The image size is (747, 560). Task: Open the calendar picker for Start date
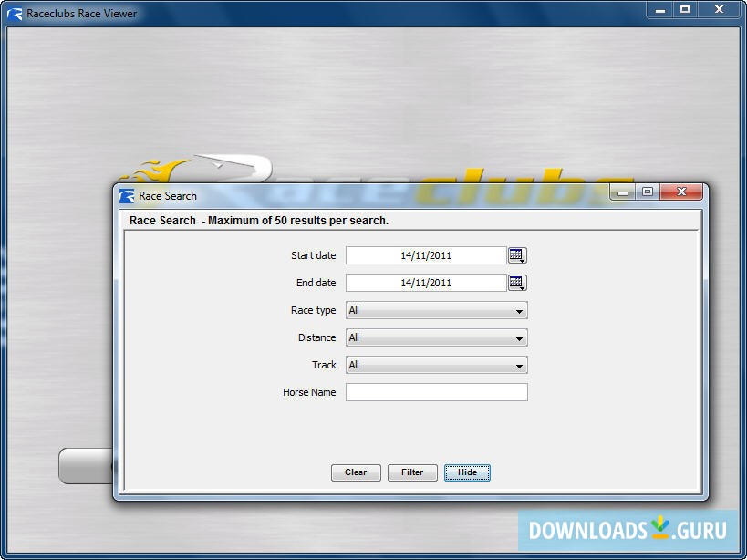[517, 255]
